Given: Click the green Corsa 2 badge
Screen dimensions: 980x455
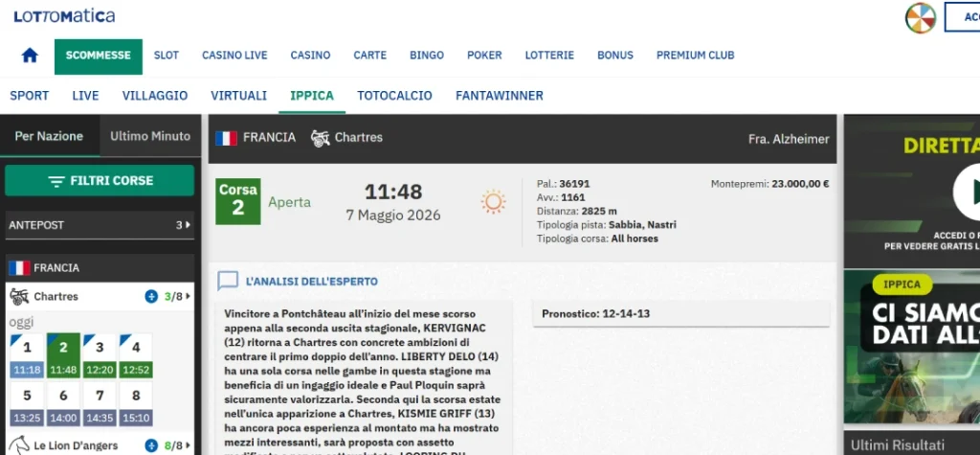Looking at the screenshot, I should (238, 201).
